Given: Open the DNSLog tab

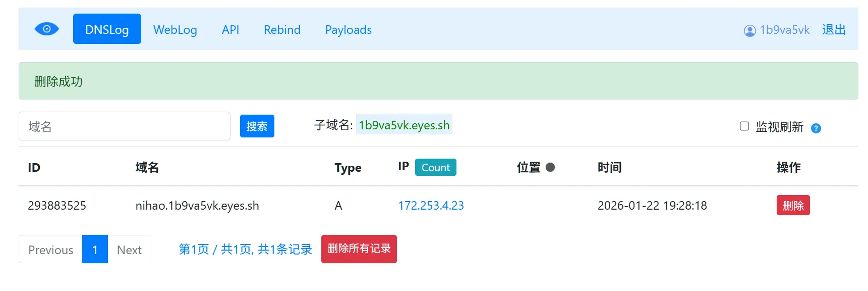Looking at the screenshot, I should (x=107, y=29).
